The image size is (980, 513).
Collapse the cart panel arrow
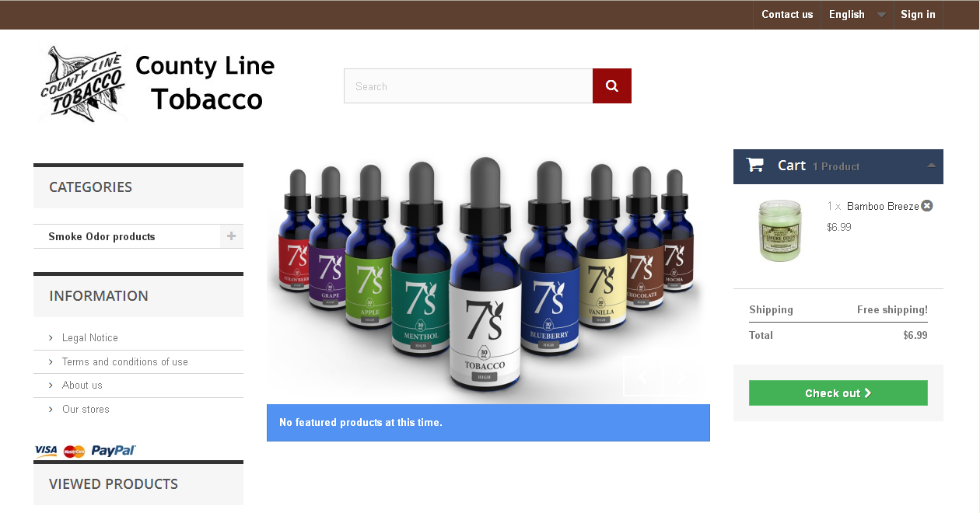click(931, 166)
